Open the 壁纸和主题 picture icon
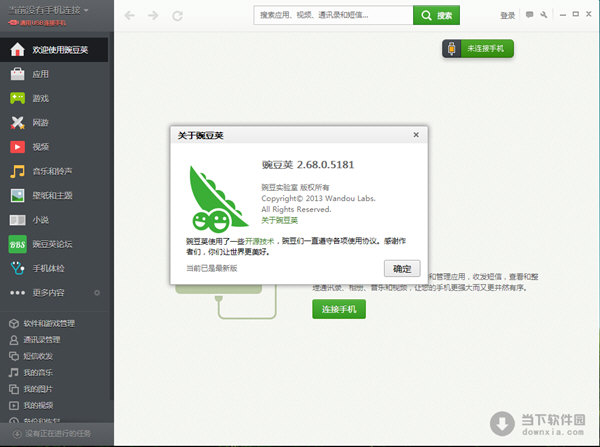The width and height of the screenshot is (600, 447). tap(17, 196)
